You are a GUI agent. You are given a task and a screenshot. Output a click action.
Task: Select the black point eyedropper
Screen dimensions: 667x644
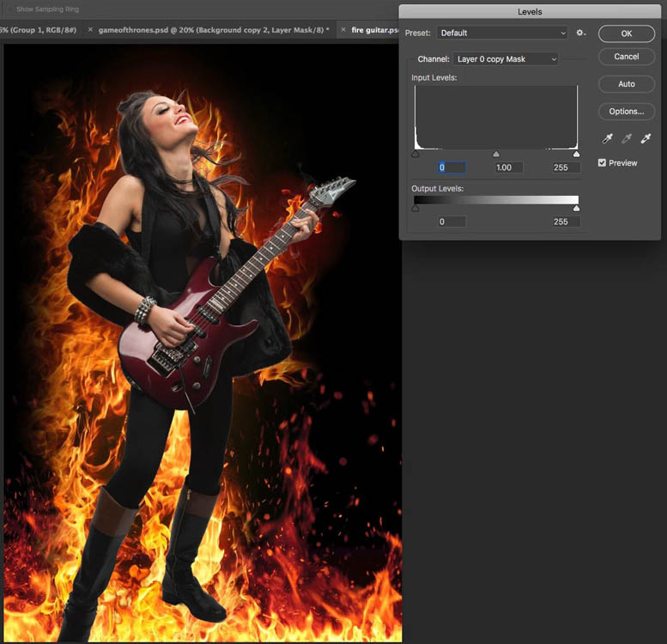pyautogui.click(x=608, y=138)
